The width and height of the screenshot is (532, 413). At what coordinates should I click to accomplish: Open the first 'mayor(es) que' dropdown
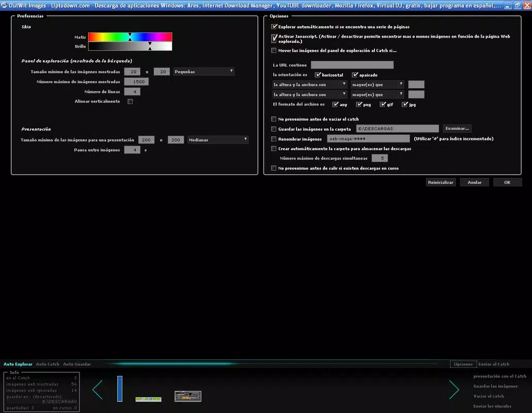pyautogui.click(x=377, y=85)
